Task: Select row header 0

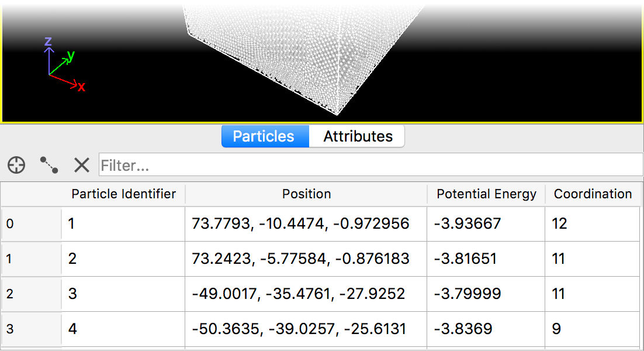Action: click(x=31, y=223)
